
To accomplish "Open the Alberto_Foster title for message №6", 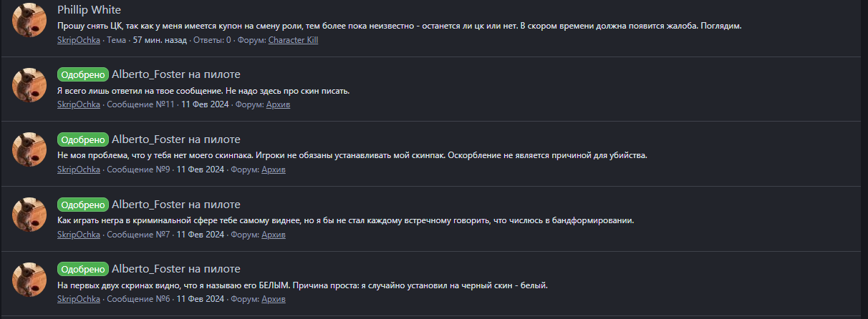I will [176, 269].
